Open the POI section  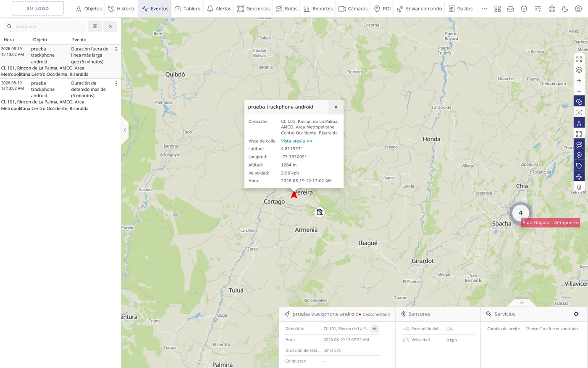point(383,8)
